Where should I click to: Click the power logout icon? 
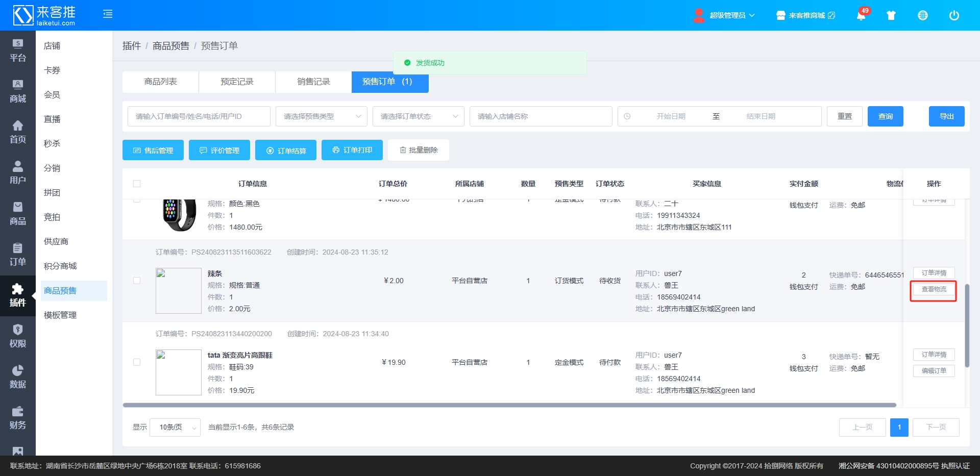tap(954, 15)
